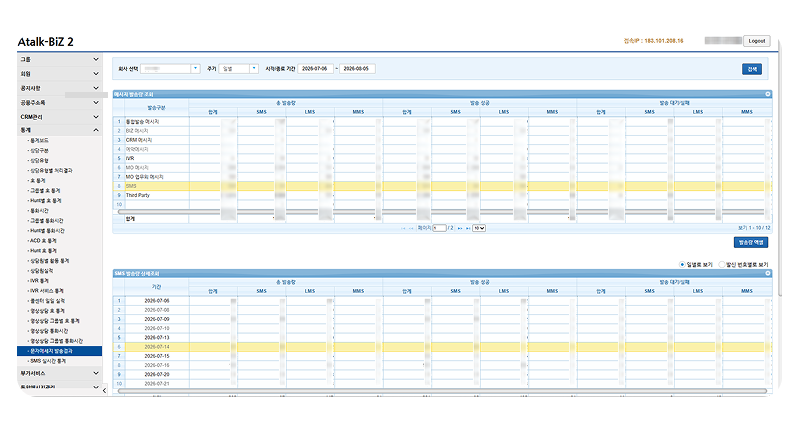Go to next page of message table
This screenshot has height=427, width=800.
pos(460,229)
